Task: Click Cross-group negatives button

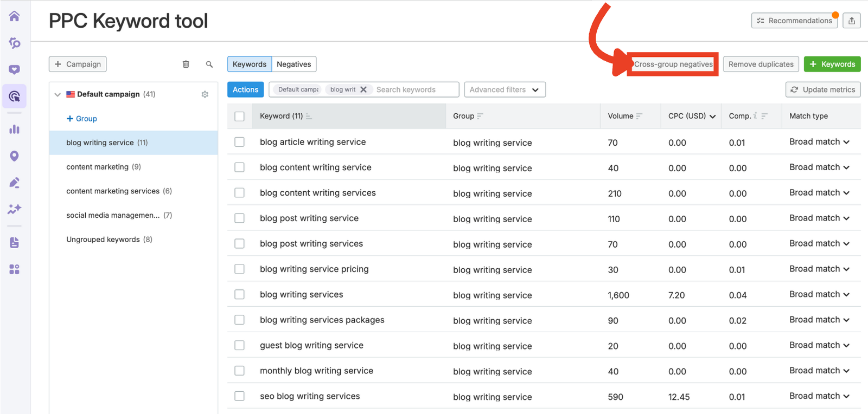Action: coord(673,64)
